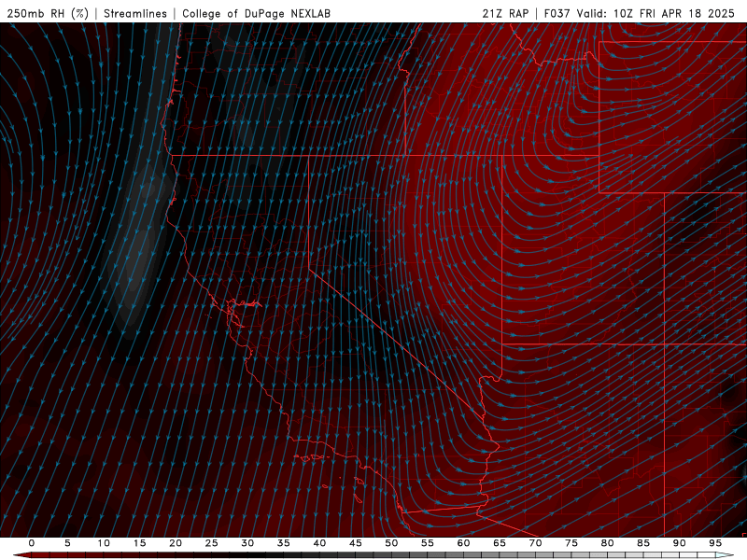
Task: Click the colorbar label '5'
Action: pos(67,543)
